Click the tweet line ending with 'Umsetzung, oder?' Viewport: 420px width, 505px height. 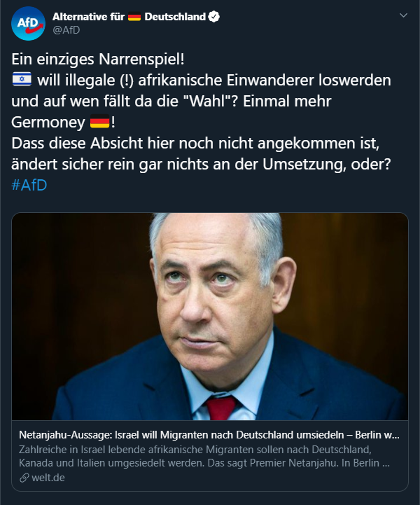[x=201, y=165]
